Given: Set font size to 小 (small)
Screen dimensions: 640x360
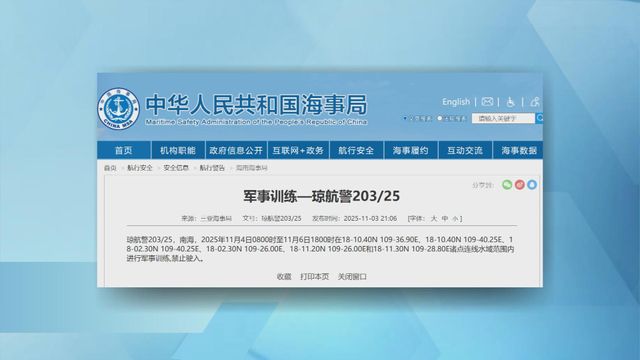Looking at the screenshot, I should [456, 219].
